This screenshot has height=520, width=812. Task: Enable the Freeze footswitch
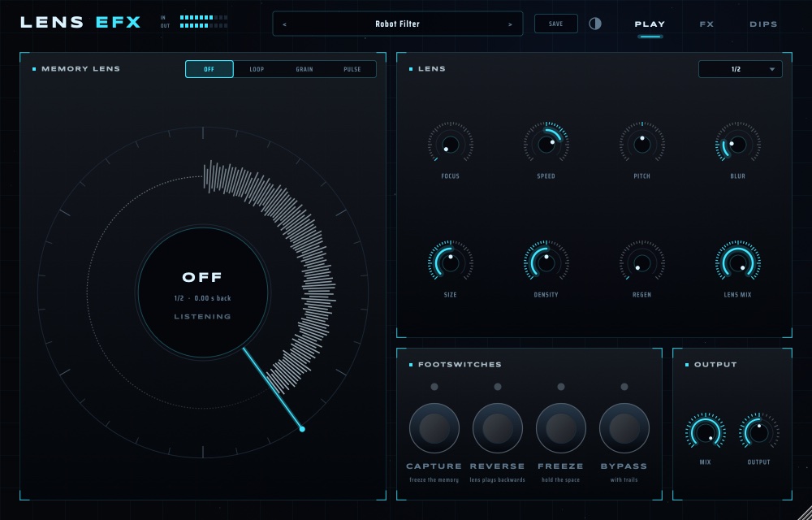(x=561, y=428)
